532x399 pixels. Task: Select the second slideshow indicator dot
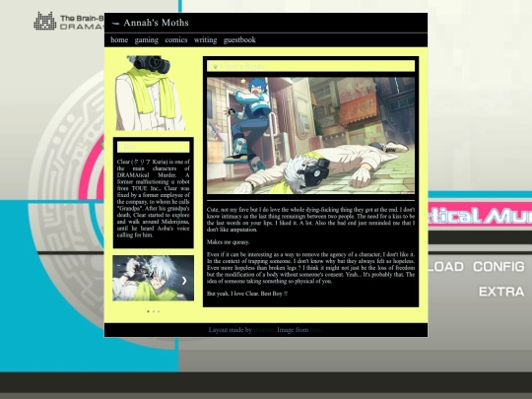coord(154,311)
